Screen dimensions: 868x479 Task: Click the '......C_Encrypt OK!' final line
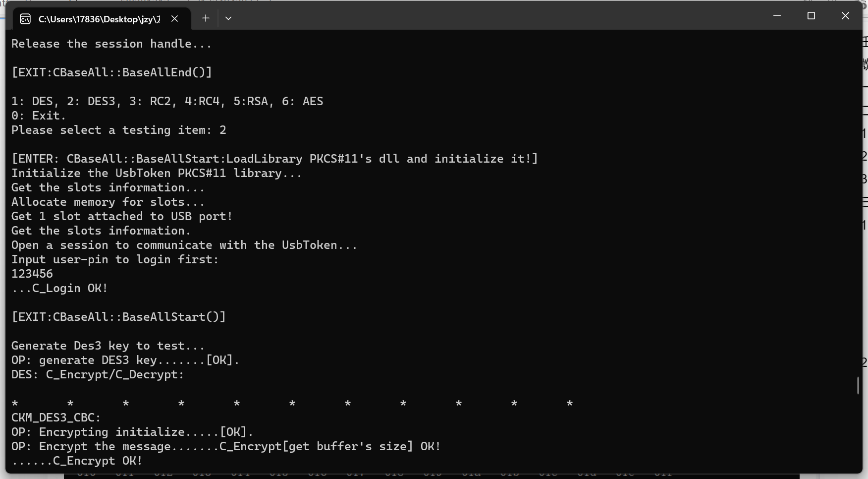(x=77, y=461)
